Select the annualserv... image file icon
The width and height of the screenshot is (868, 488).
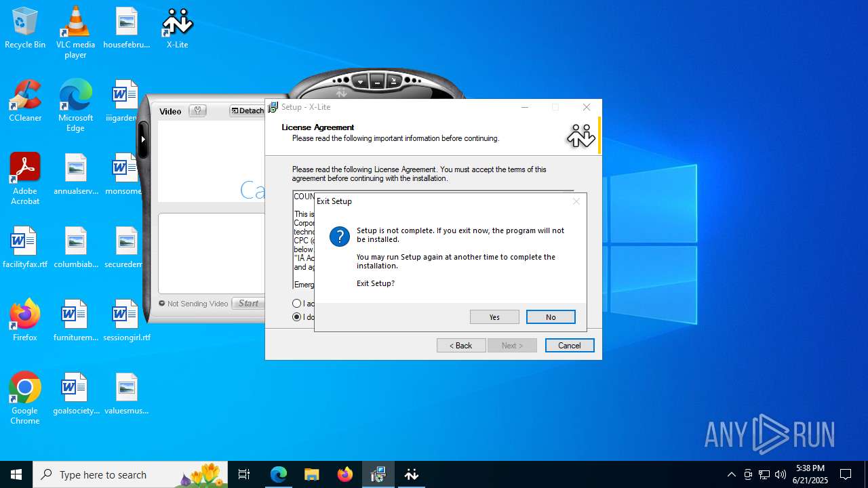click(75, 175)
